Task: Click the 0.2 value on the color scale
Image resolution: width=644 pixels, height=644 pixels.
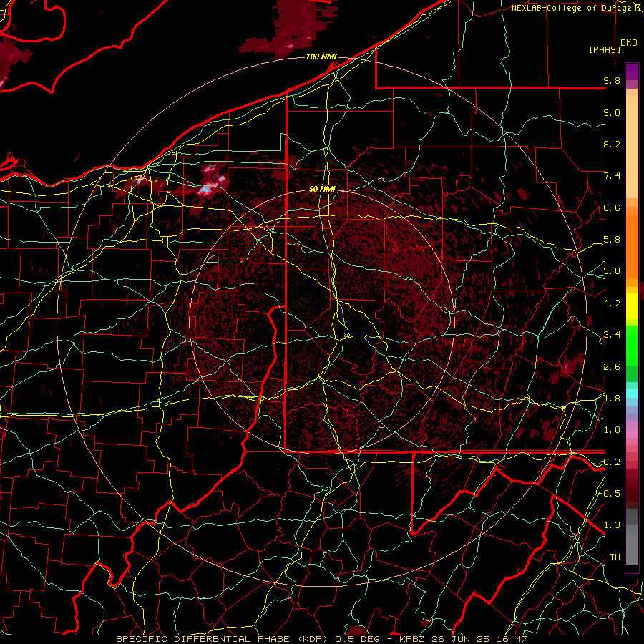Action: pyautogui.click(x=612, y=462)
